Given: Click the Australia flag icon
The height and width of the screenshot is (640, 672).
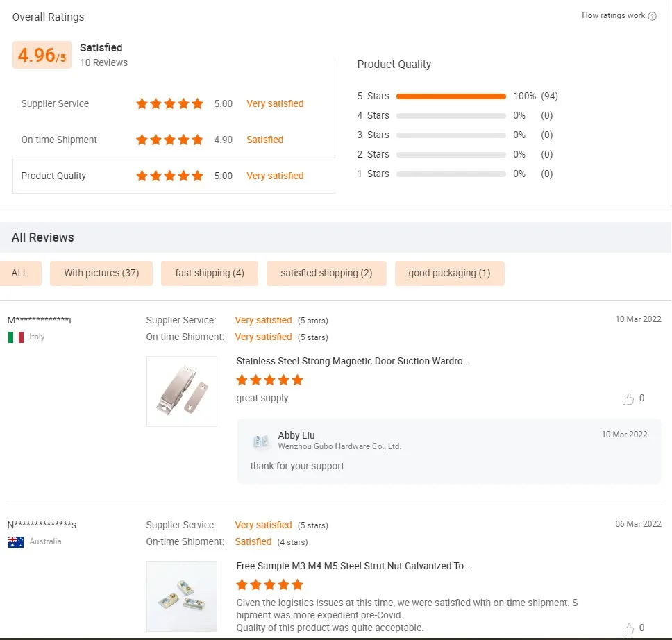Looking at the screenshot, I should 16,542.
